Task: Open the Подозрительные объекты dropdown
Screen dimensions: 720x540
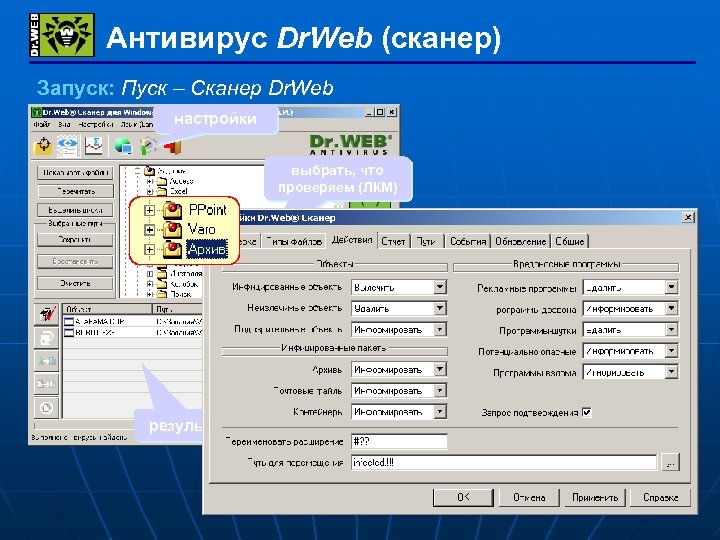Action: pyautogui.click(x=439, y=329)
